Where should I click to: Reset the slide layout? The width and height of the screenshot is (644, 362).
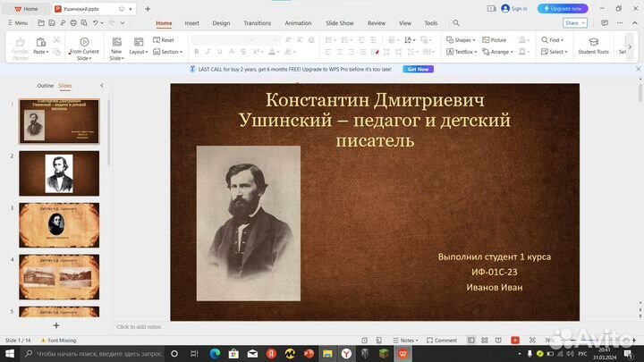point(164,40)
